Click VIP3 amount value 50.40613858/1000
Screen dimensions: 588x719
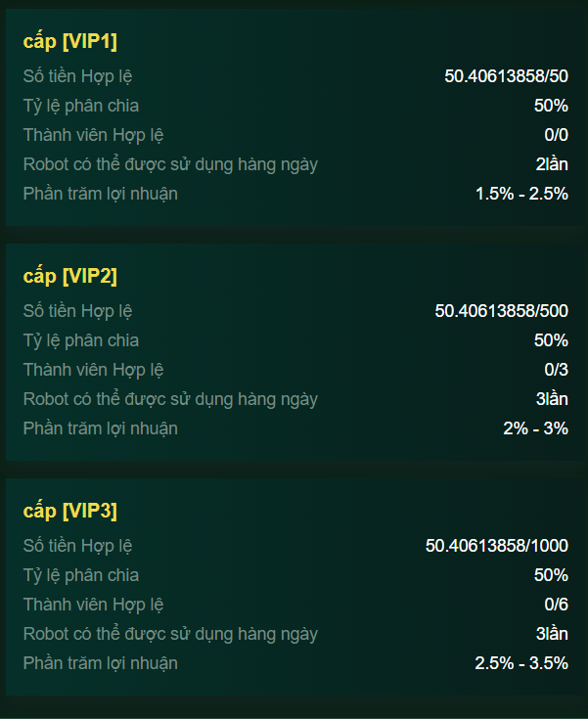tap(497, 546)
